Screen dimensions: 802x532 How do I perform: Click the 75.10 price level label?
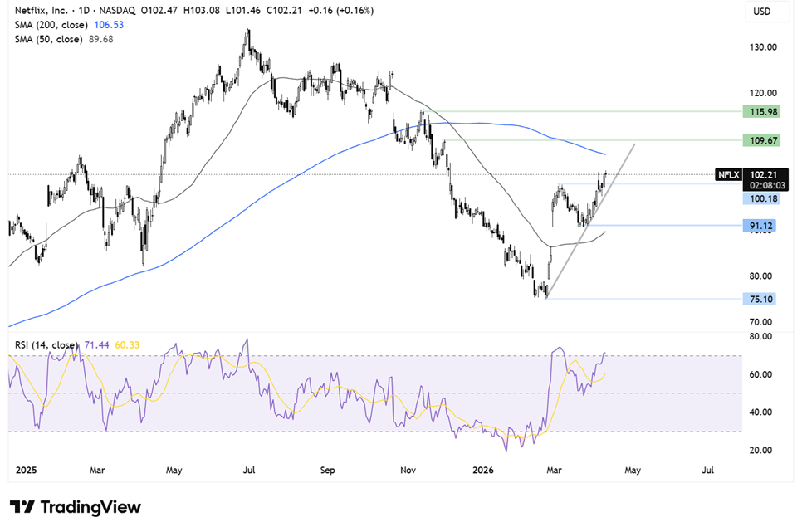[x=760, y=300]
